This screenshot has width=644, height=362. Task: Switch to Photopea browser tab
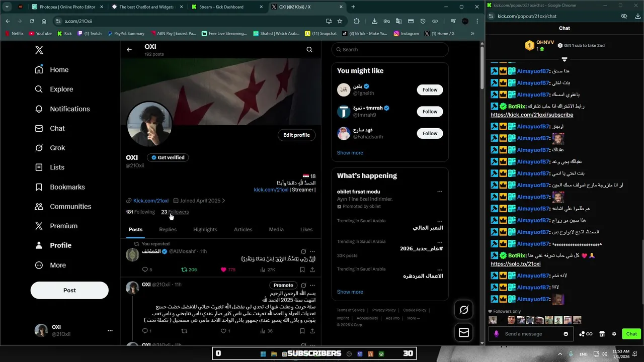coord(67,7)
